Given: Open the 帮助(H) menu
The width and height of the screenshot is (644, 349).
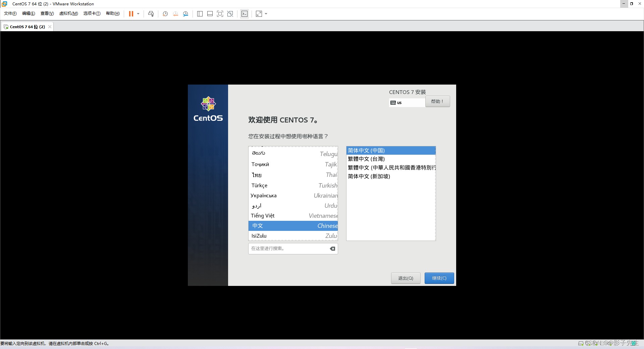Looking at the screenshot, I should 113,13.
